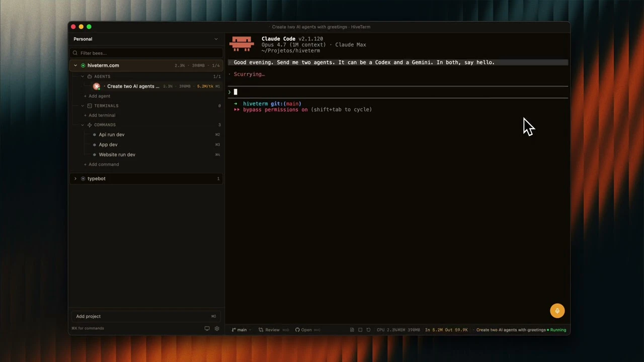Image resolution: width=644 pixels, height=362 pixels.
Task: Open the Personal workspace dropdown
Action: coord(146,39)
